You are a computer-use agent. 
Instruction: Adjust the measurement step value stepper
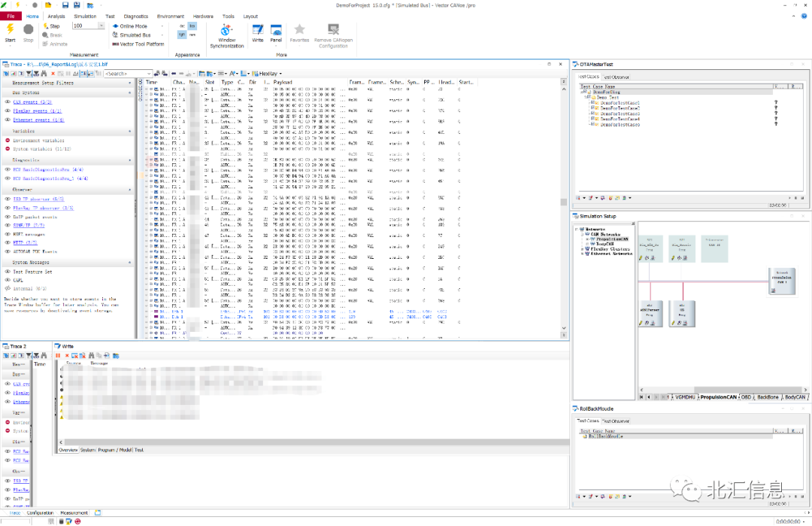click(101, 24)
